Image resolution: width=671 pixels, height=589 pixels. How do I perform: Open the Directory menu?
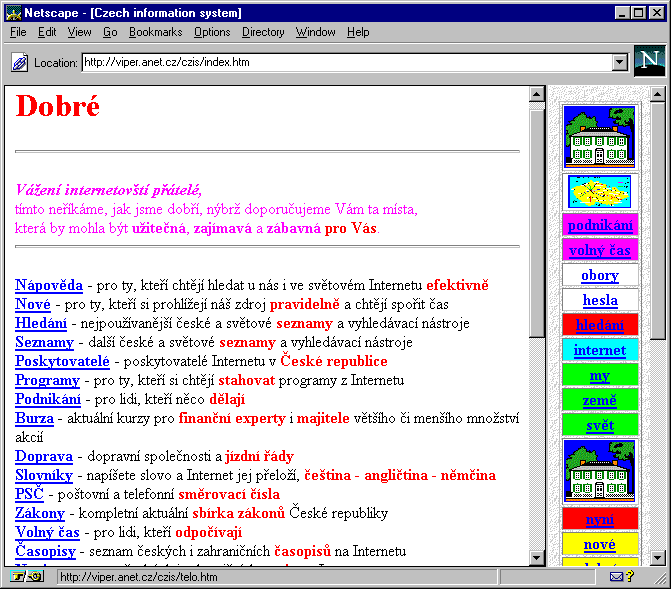coord(263,32)
